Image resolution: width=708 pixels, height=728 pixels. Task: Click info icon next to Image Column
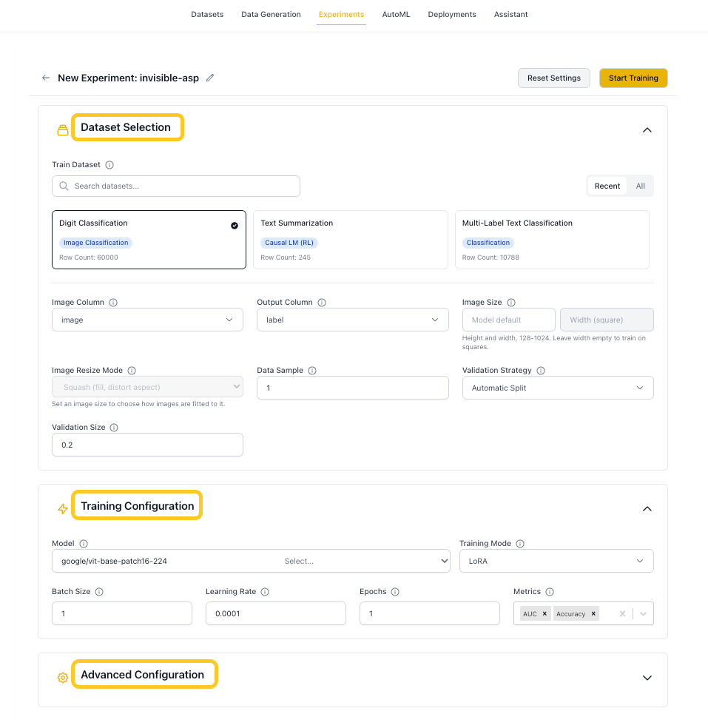[113, 303]
